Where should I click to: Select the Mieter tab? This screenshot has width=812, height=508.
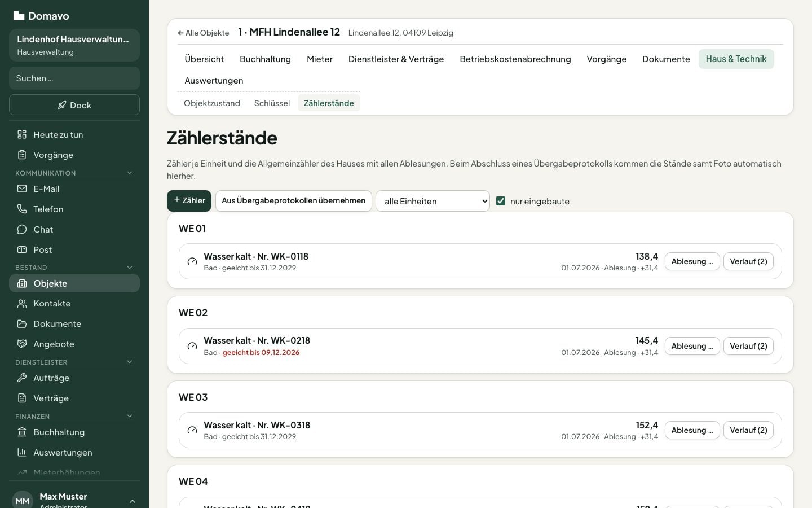tap(320, 59)
